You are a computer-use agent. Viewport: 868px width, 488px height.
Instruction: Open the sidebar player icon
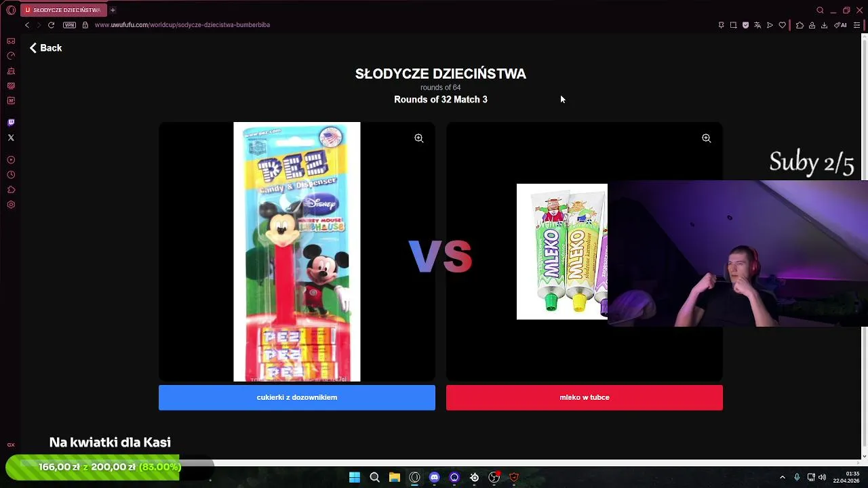(x=11, y=160)
